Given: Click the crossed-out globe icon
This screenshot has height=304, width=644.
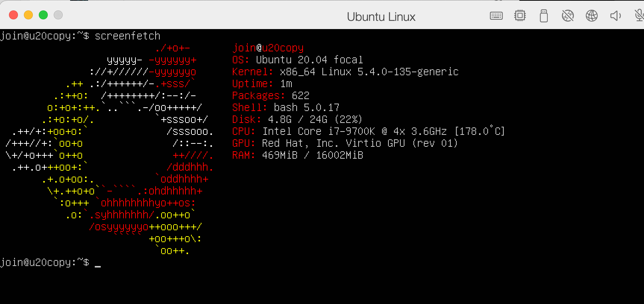Looking at the screenshot, I should (568, 16).
